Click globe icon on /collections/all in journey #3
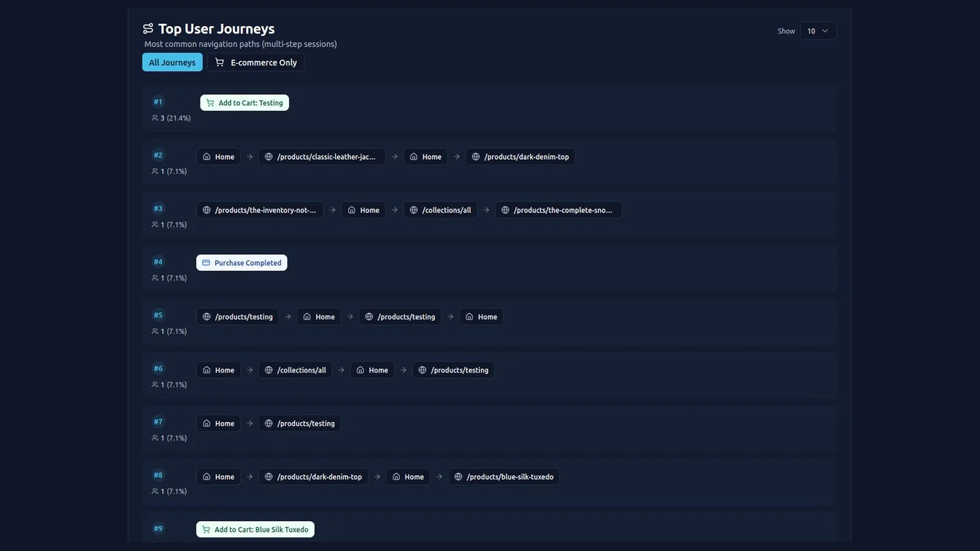Viewport: 980px width, 551px height. 413,210
